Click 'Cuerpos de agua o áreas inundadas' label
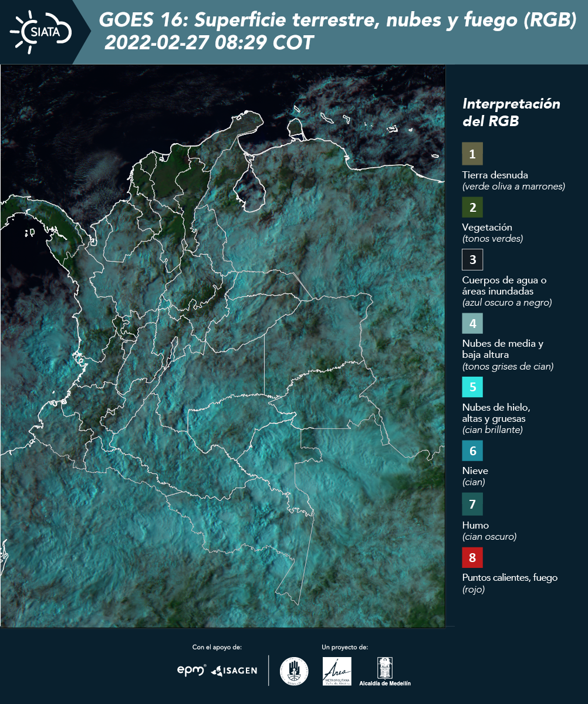 click(x=504, y=285)
